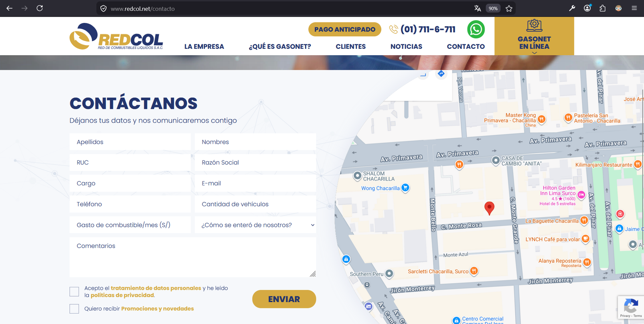Select the CASA DE CAMBIO ANITA marker

click(x=495, y=160)
